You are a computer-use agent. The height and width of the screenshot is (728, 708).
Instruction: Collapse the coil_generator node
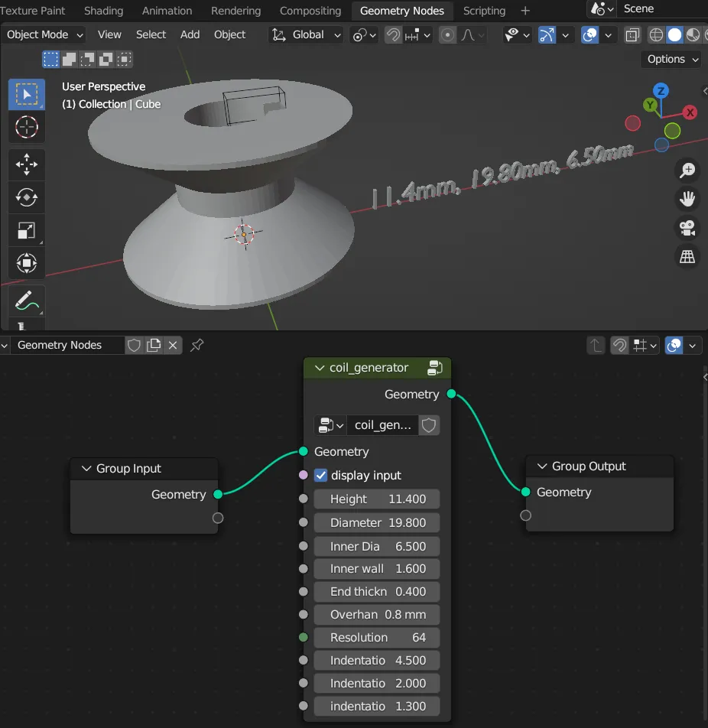[x=320, y=368]
